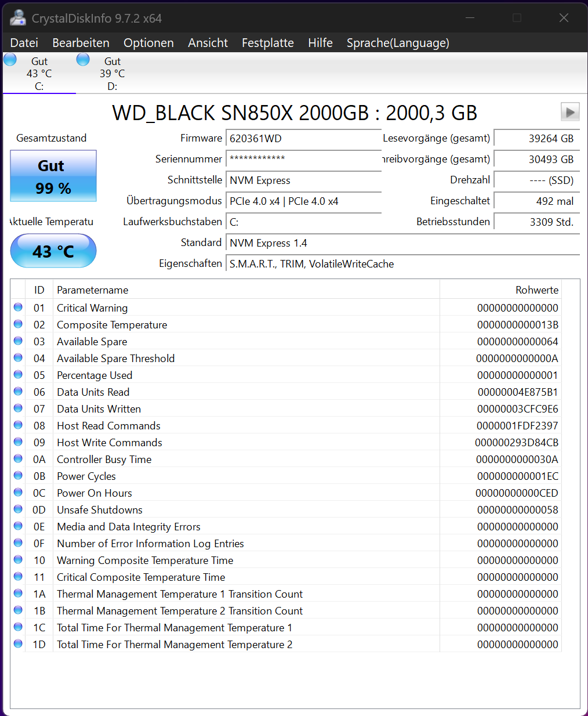Click the next disk arrow button
This screenshot has width=588, height=716.
(x=570, y=111)
